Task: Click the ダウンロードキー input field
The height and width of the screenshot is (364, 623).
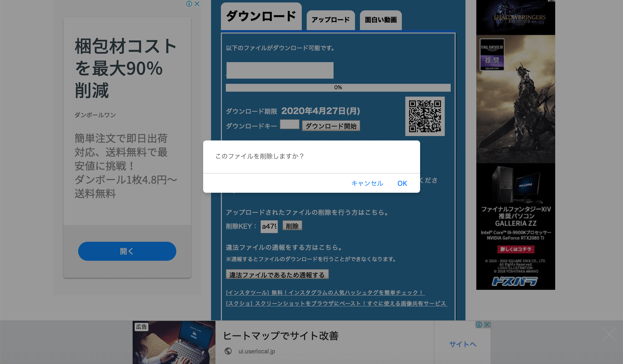Action: click(289, 124)
